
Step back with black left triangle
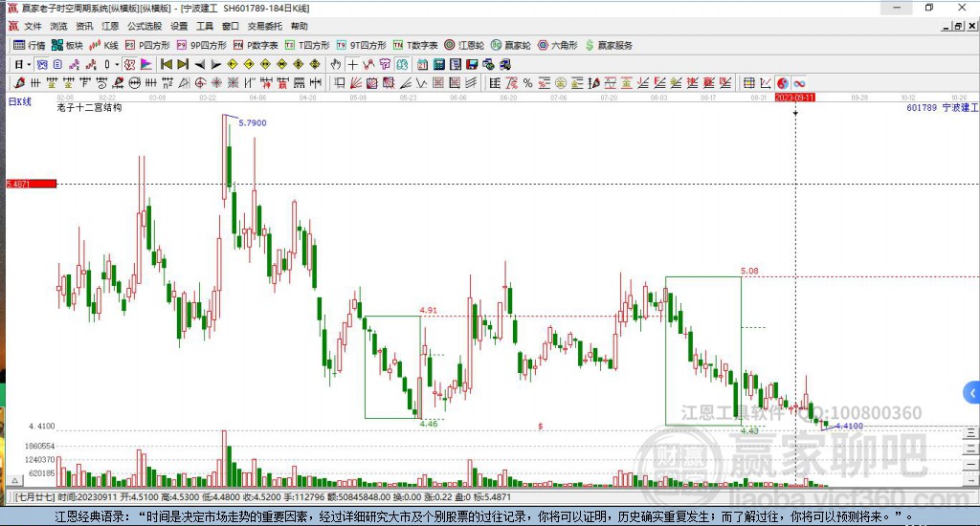coord(199,64)
